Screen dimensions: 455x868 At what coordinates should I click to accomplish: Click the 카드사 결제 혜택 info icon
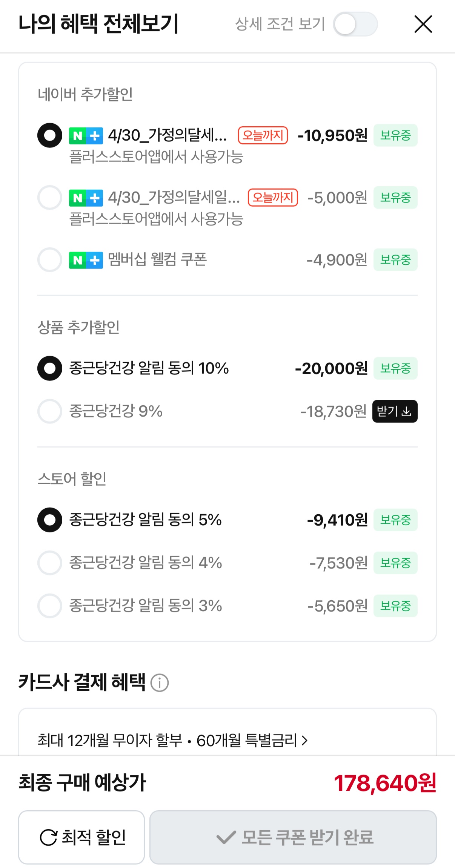click(x=160, y=683)
